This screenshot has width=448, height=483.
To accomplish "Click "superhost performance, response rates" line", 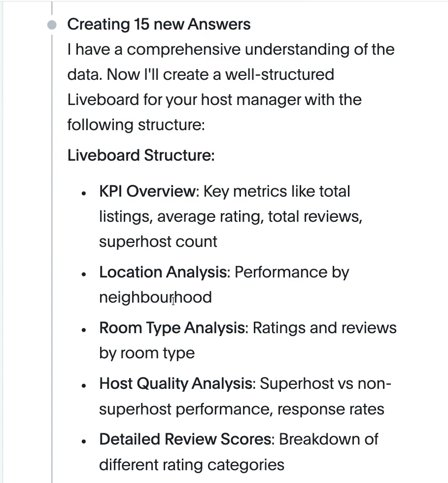I will tap(241, 409).
